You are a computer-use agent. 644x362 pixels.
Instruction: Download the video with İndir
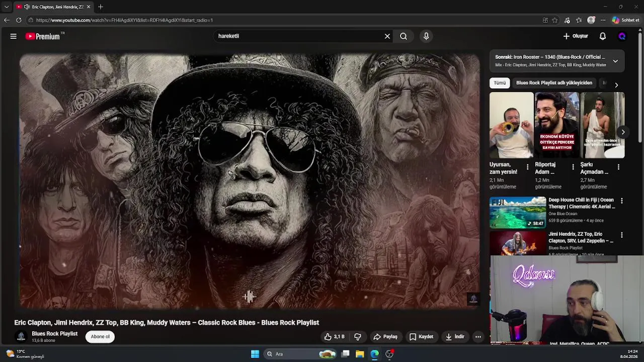point(454,337)
